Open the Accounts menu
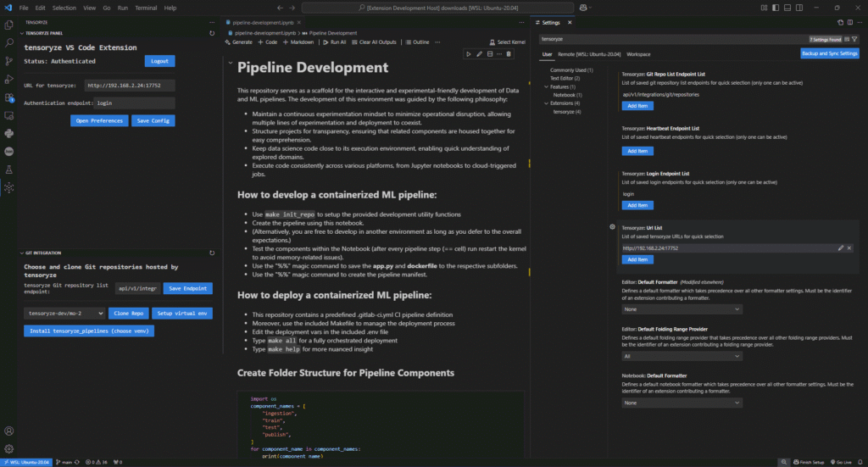 coord(8,431)
